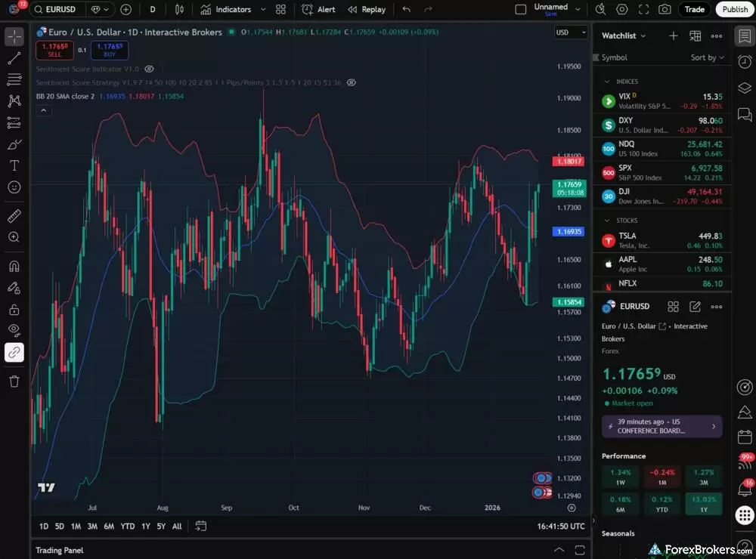Create a new Alert
The width and height of the screenshot is (756, 559).
318,9
